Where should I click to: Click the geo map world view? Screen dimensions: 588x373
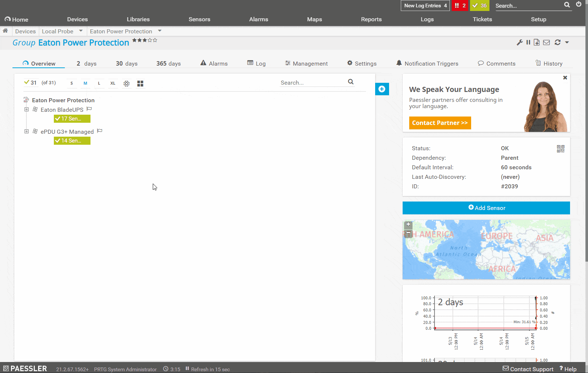[486, 250]
